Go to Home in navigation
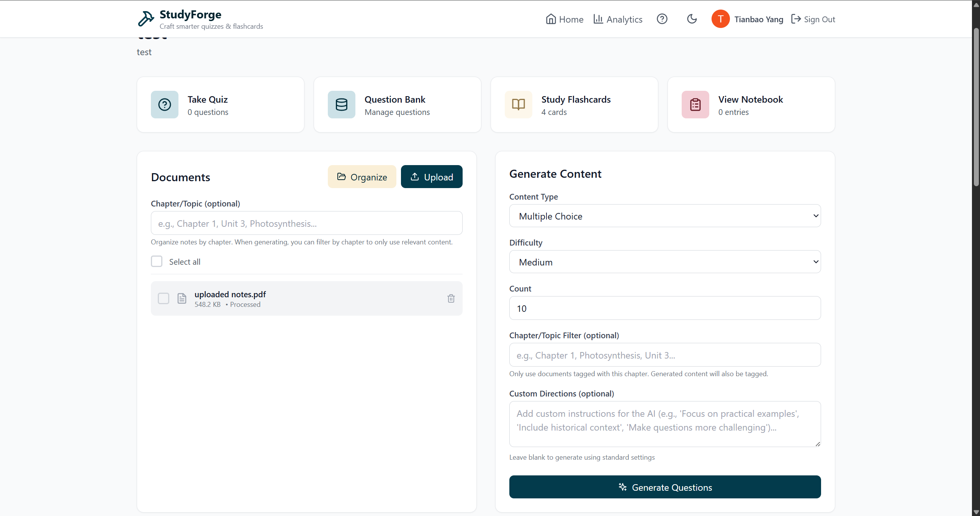This screenshot has width=980, height=516. click(564, 19)
